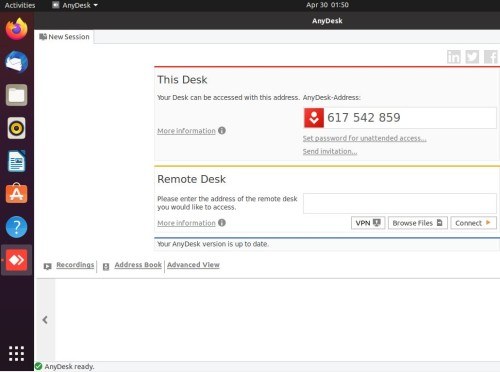500x372 pixels.
Task: Launch LibreOffice Writer from the dock
Action: click(x=16, y=161)
